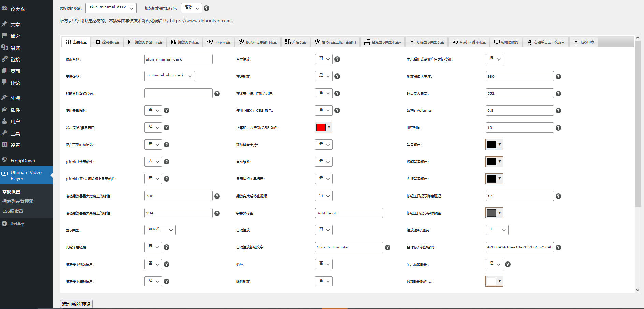The width and height of the screenshot is (644, 309).
Task: Switch to the 指纹印章 tab
Action: (584, 42)
